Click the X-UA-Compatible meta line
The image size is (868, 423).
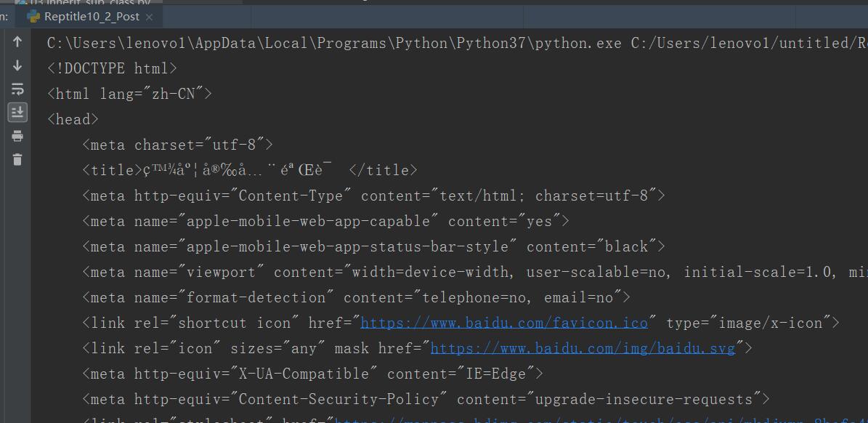tap(312, 374)
